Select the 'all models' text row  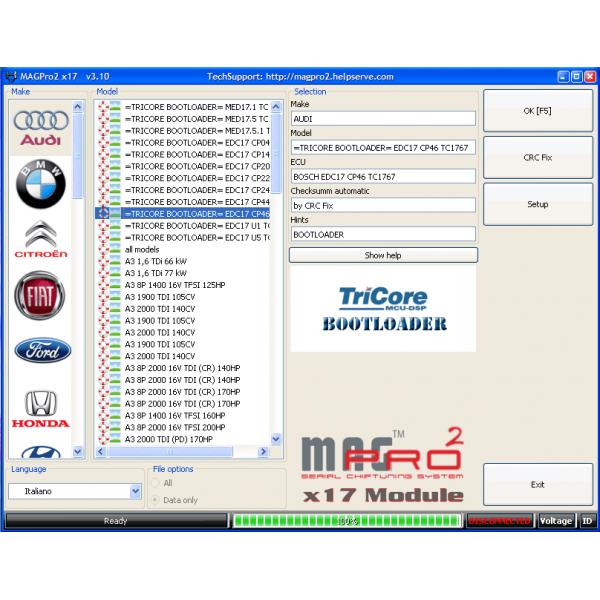[142, 249]
